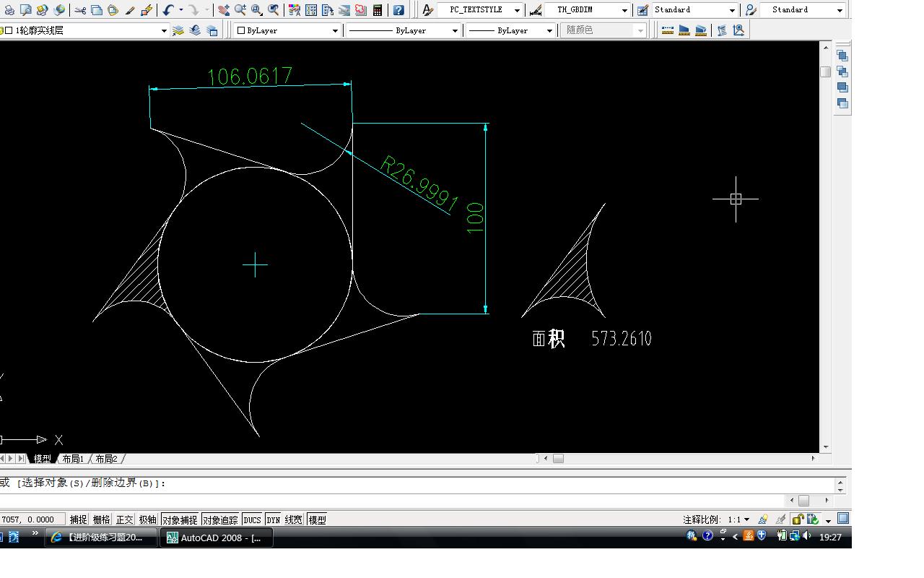Select the Match Properties brush icon
Image resolution: width=924 pixels, height=578 pixels.
[130, 10]
